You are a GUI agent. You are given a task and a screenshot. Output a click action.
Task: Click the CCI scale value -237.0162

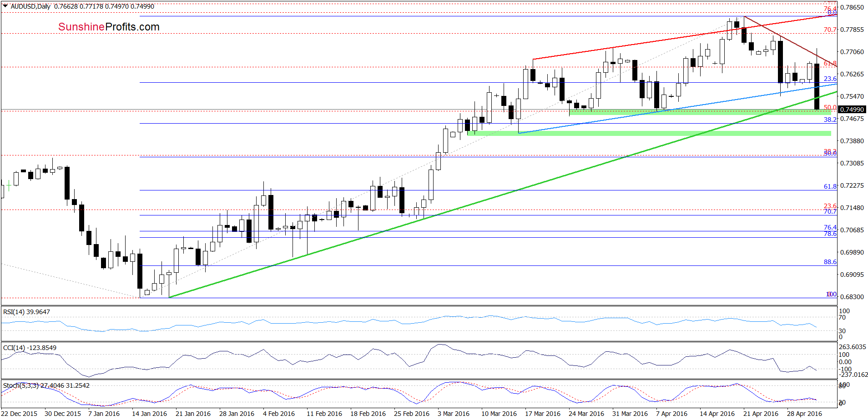[x=853, y=375]
